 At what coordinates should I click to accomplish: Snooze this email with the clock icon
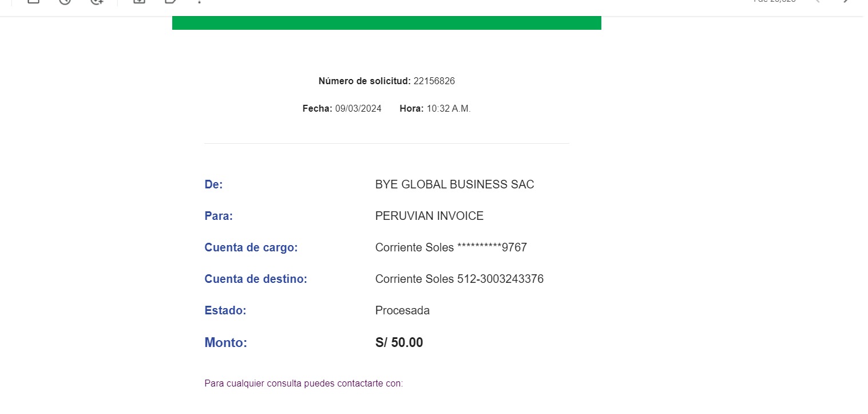pos(65,2)
